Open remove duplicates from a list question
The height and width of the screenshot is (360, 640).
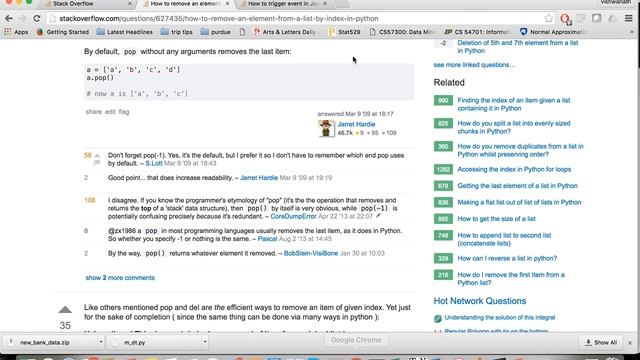coord(520,150)
